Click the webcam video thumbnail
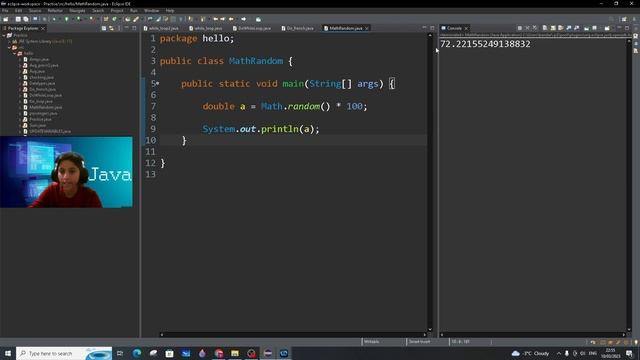This screenshot has width=640, height=360. point(66,172)
